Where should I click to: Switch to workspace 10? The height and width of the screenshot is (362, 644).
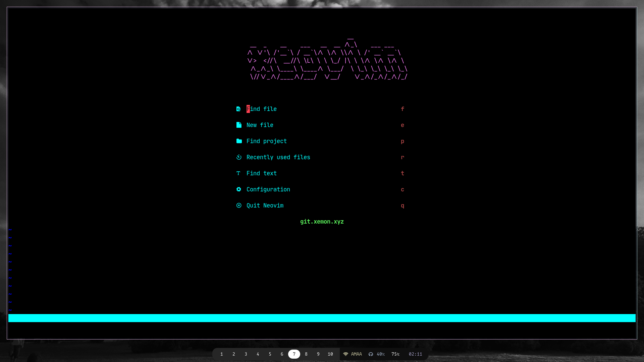[330, 354]
